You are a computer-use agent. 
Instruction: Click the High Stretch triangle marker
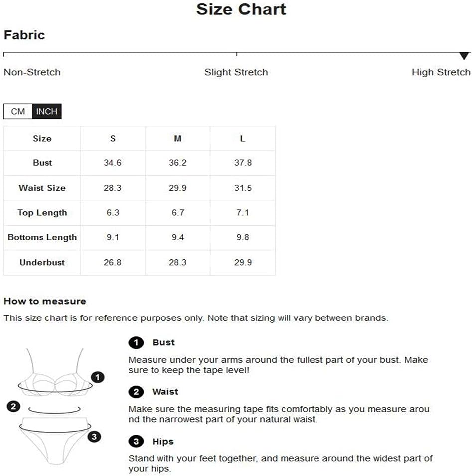tap(464, 56)
